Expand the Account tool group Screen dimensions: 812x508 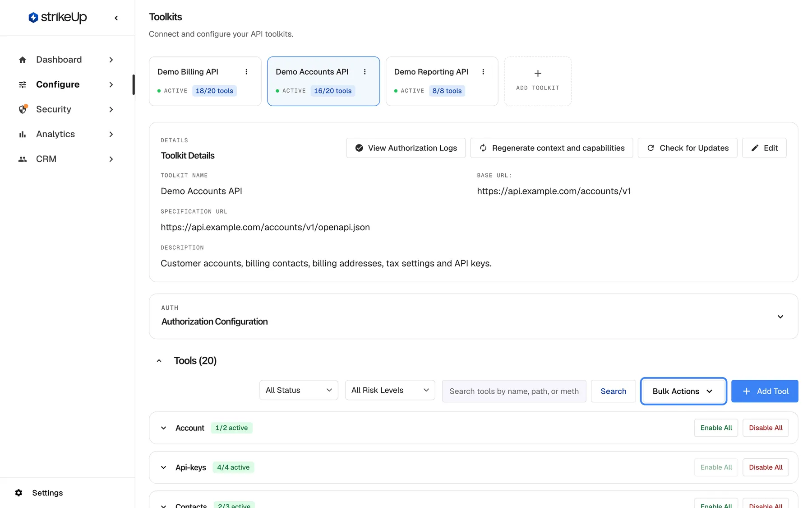(x=164, y=428)
